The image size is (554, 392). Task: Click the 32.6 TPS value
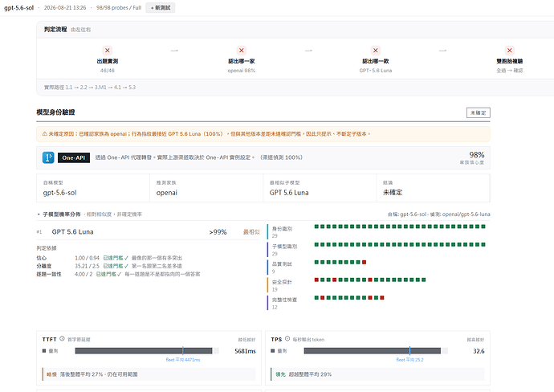click(x=479, y=351)
